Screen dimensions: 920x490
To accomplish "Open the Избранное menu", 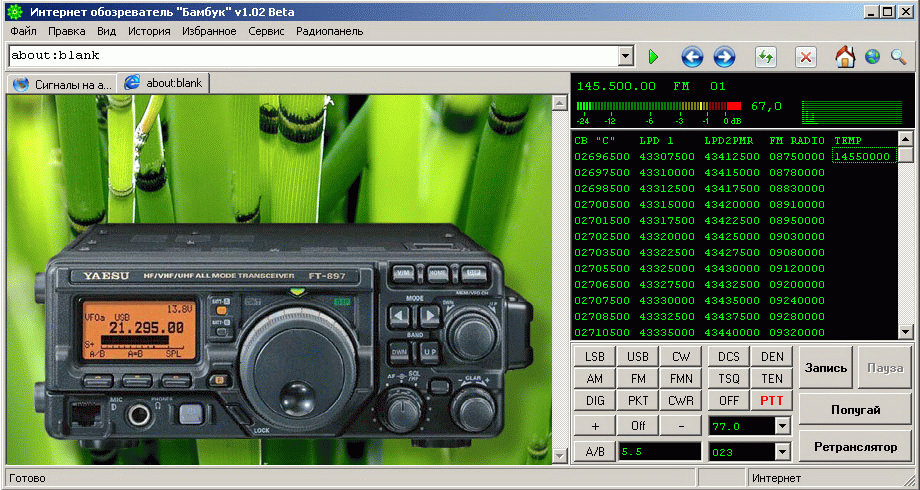I will point(209,32).
